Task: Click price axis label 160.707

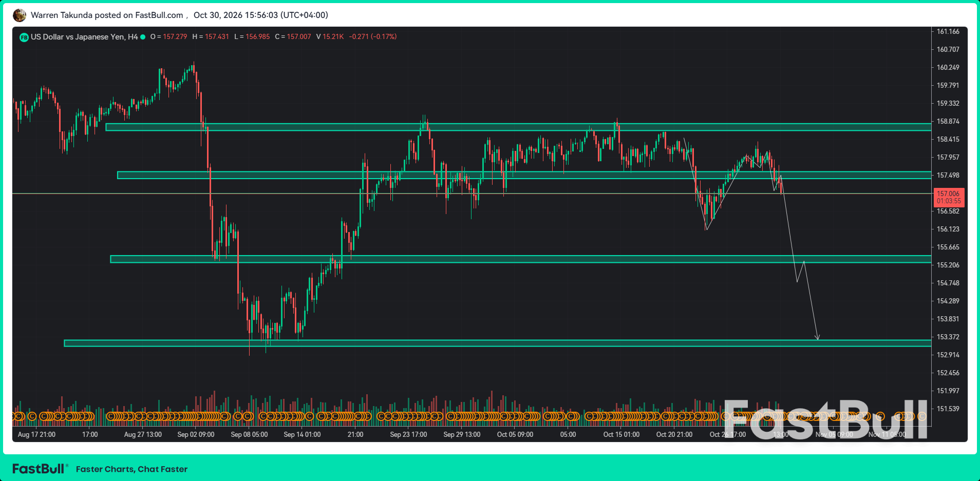Action: [x=948, y=50]
